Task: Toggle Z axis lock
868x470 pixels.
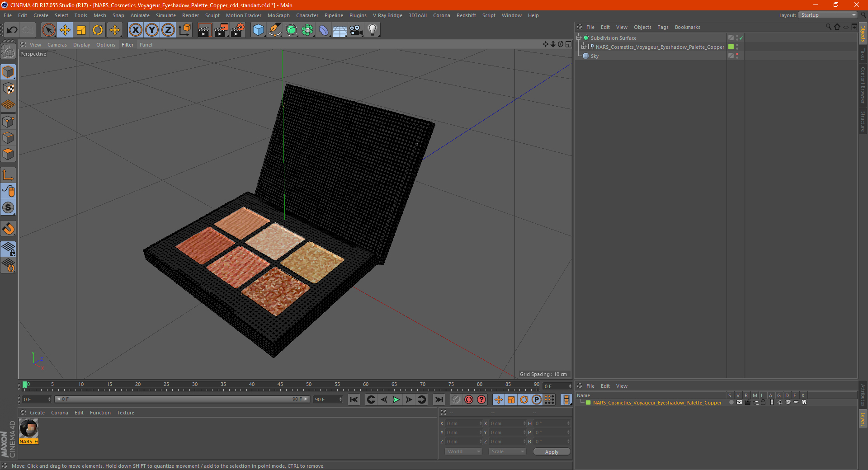Action: 168,30
